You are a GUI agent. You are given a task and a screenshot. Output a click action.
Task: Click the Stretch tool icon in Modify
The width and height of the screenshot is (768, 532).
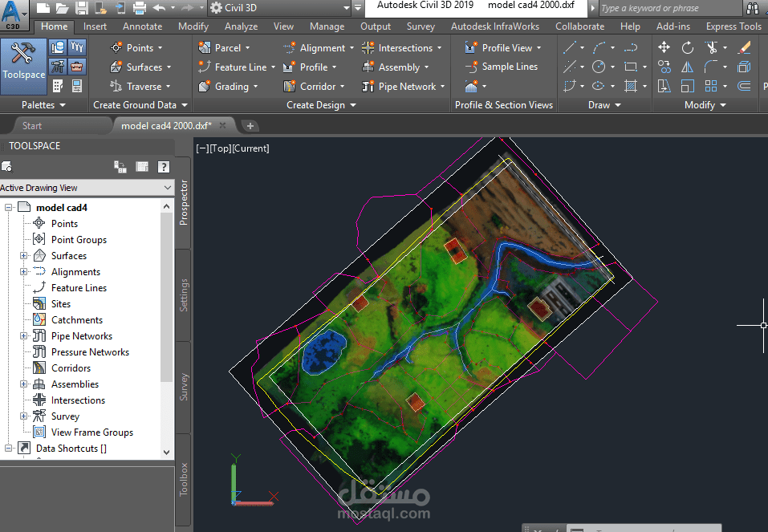664,86
